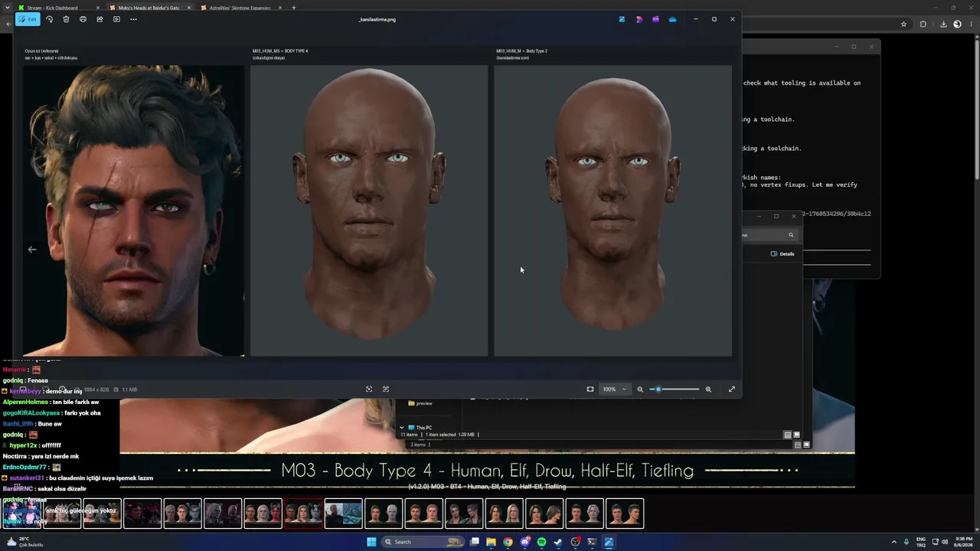Switch Explorer to details view layout
Screen dimensions: 980x551
(x=788, y=435)
